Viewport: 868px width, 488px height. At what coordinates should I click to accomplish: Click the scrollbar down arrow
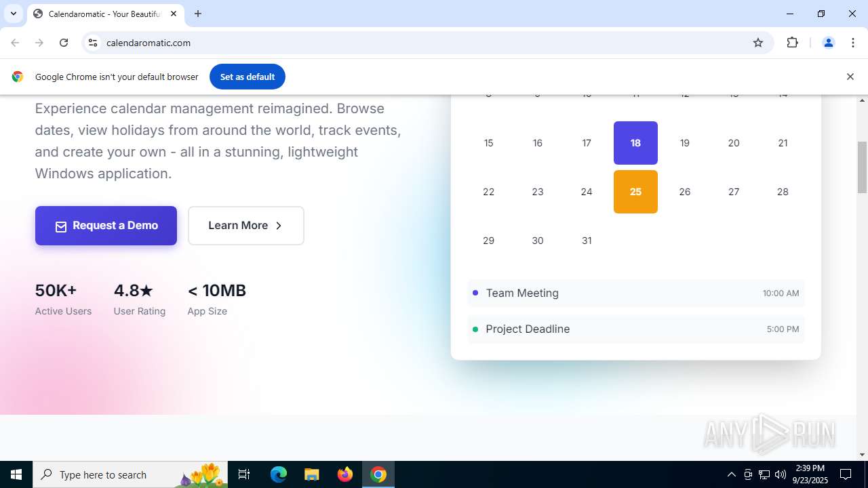(862, 455)
